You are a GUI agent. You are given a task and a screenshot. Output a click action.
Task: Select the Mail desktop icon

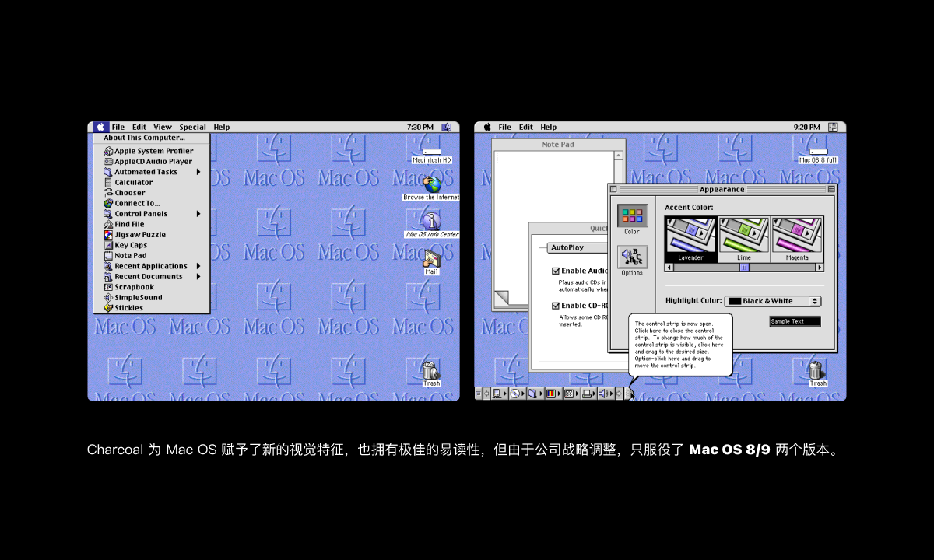coord(431,262)
